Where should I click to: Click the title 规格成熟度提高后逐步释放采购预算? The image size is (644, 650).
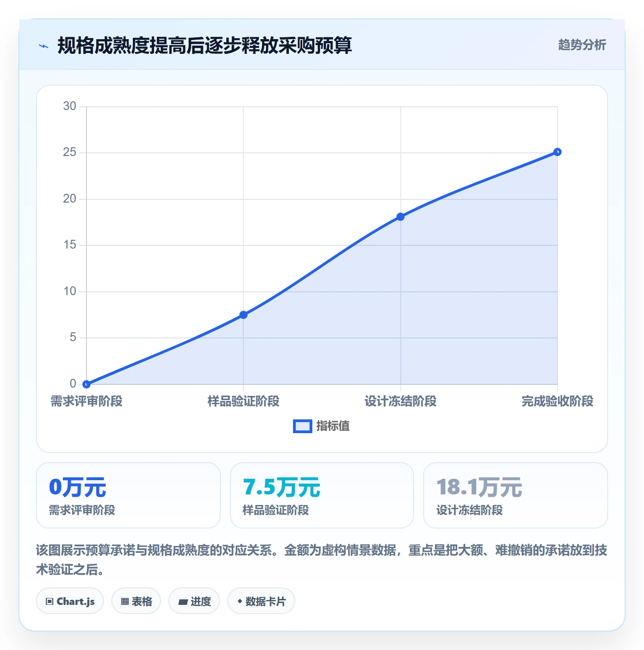(205, 46)
